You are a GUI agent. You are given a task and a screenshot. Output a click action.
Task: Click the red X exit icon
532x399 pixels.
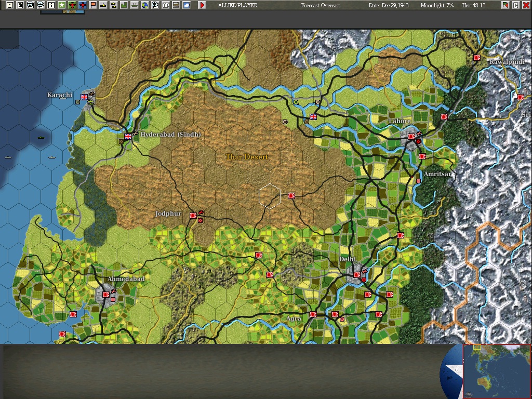coord(526,5)
